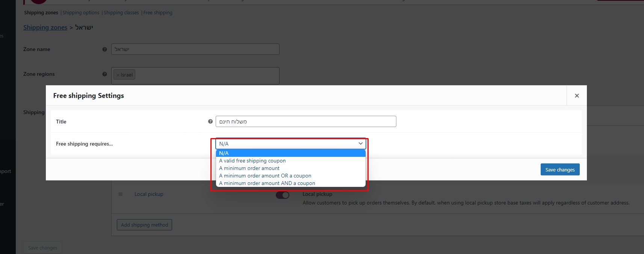Screen dimensions: 644x254
Task: Choose 'A minimum order amount' option
Action: pyautogui.click(x=249, y=168)
